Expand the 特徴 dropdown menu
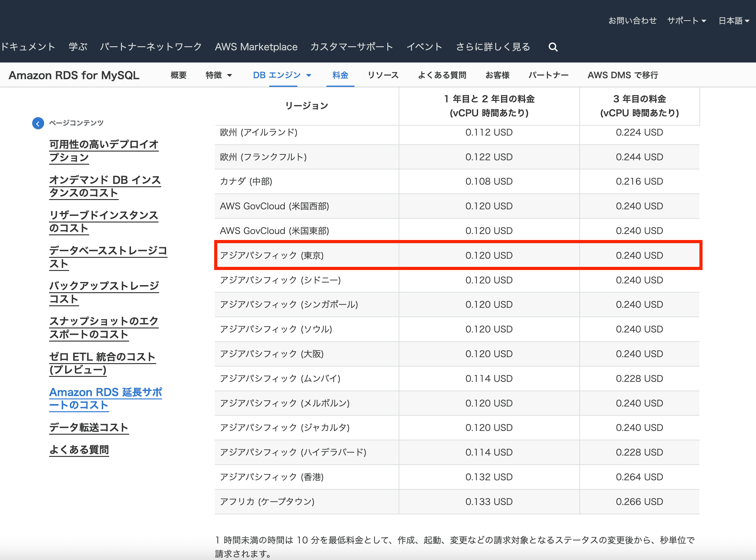The width and height of the screenshot is (756, 560). tap(219, 75)
